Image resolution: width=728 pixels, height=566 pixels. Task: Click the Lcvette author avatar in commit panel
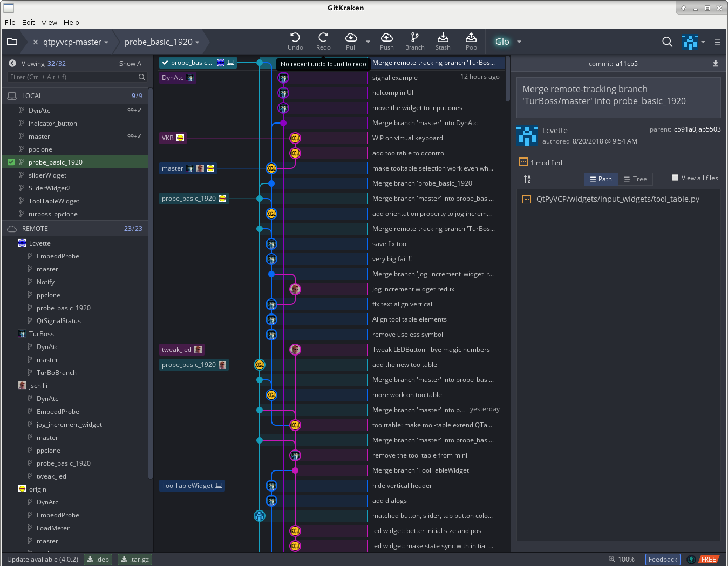(527, 136)
